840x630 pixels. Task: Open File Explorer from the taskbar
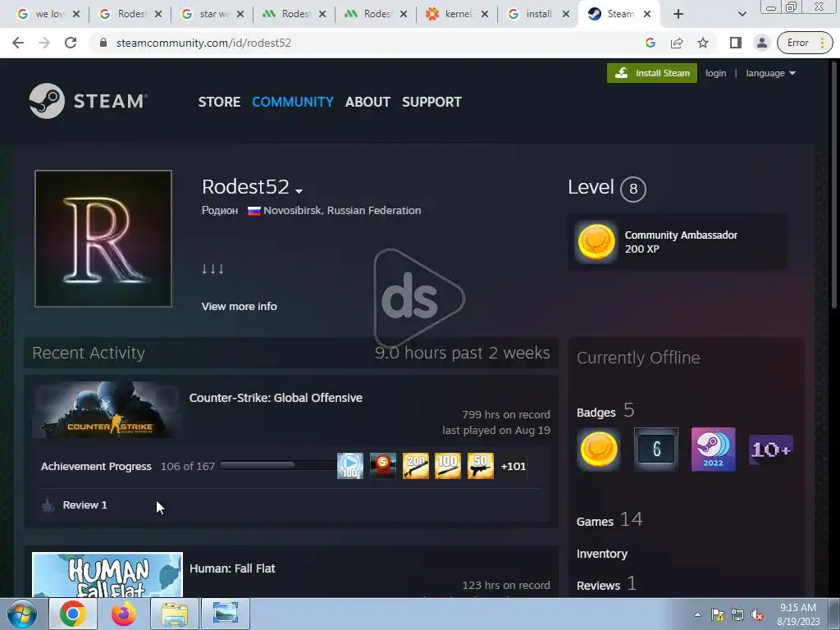point(175,614)
